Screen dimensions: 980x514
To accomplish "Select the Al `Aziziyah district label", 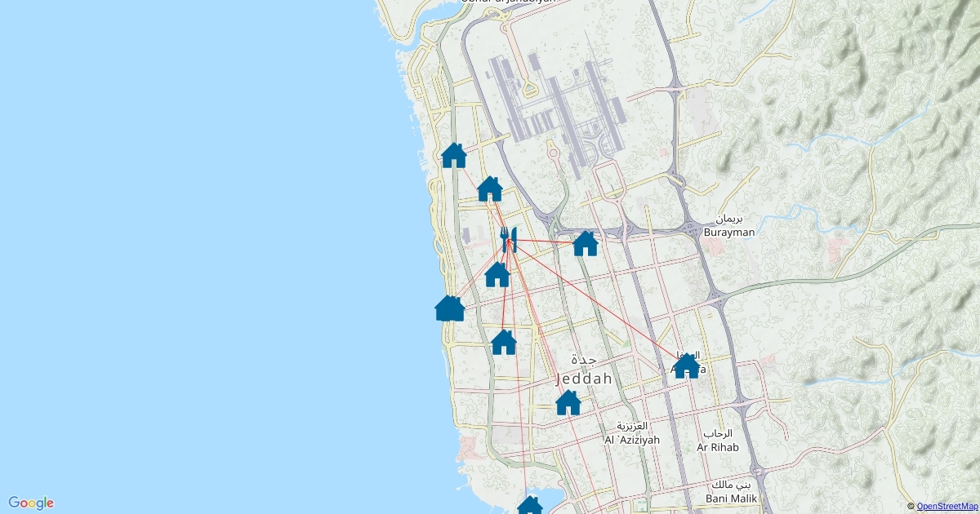I will [x=631, y=440].
